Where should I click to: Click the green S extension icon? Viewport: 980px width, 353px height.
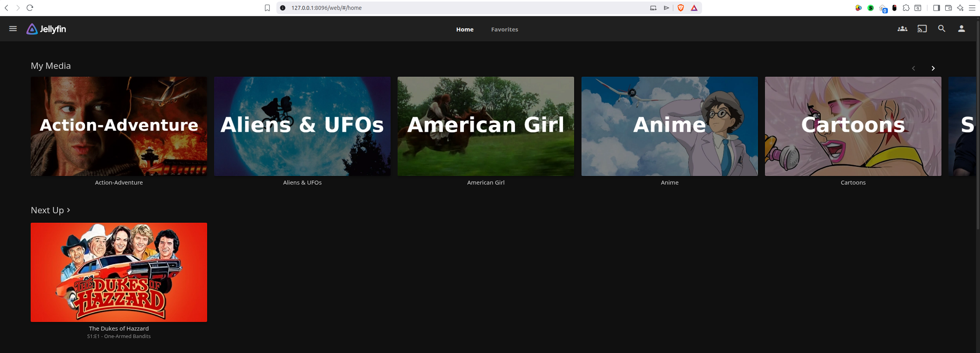[871, 8]
